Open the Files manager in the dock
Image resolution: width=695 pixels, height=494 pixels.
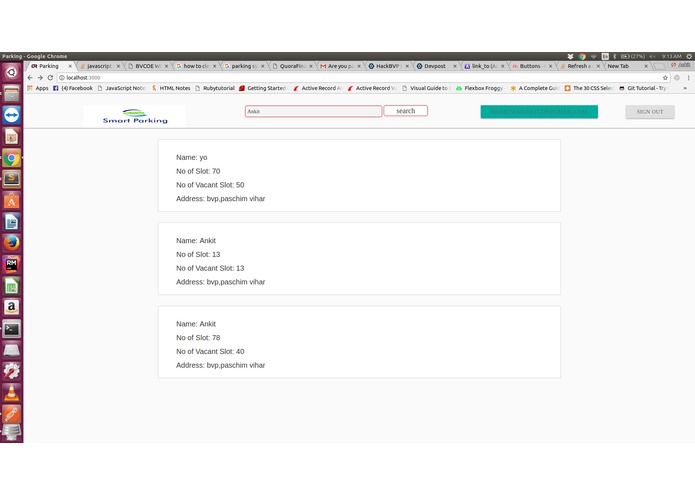(x=12, y=93)
